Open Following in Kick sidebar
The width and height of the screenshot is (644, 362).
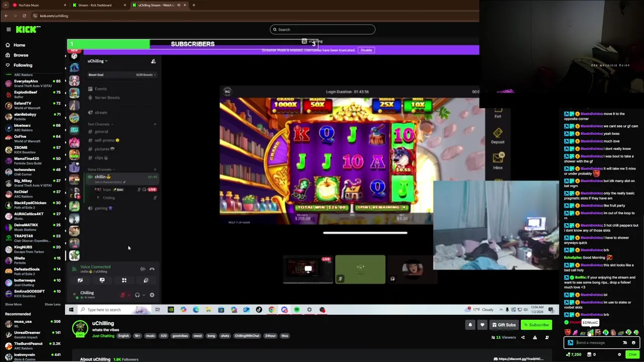pyautogui.click(x=23, y=65)
